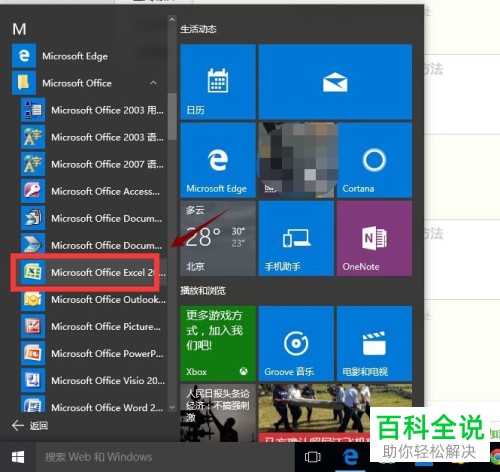Click Microsoft Office Access... label
500x472 pixels.
(x=106, y=191)
